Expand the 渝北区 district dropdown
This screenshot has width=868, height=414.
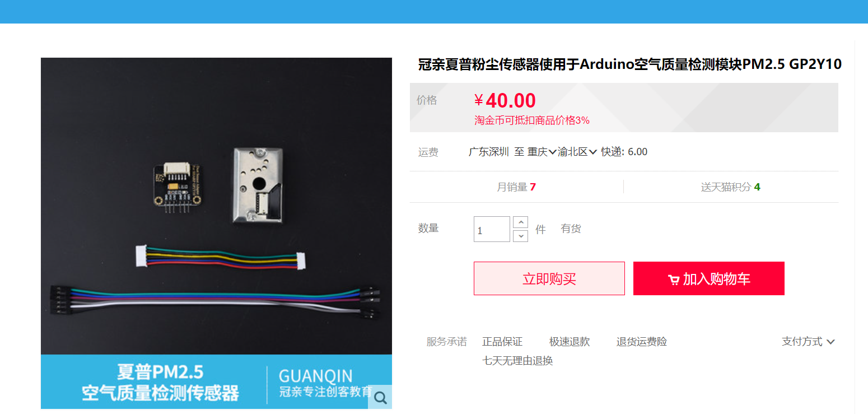[577, 152]
